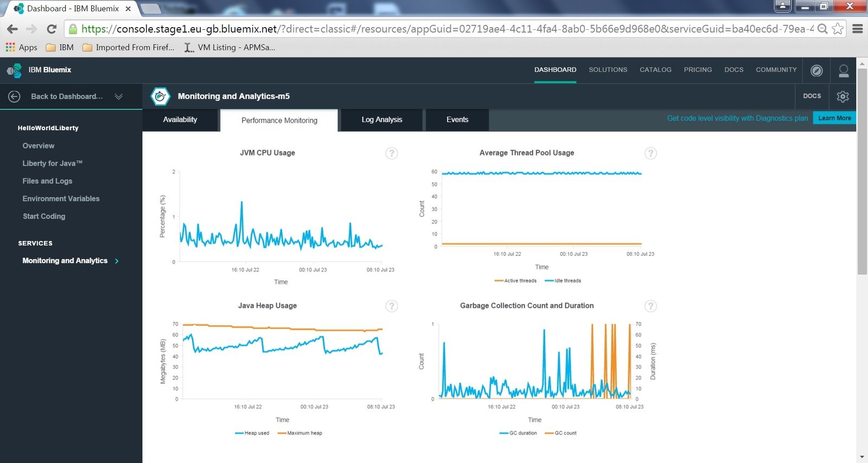This screenshot has height=463, width=868.
Task: Open SOLUTIONS in top navigation
Action: click(608, 70)
